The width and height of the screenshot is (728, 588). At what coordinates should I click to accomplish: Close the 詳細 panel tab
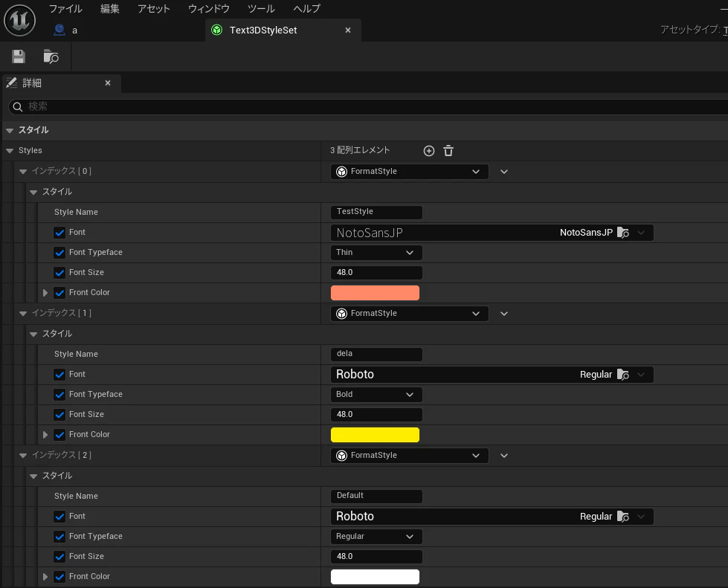tap(108, 83)
